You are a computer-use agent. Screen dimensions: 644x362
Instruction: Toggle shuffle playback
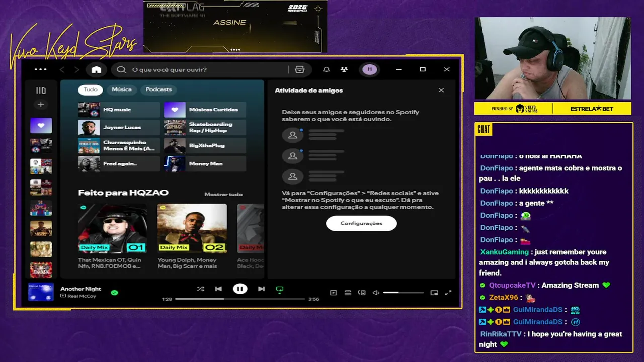(x=201, y=289)
